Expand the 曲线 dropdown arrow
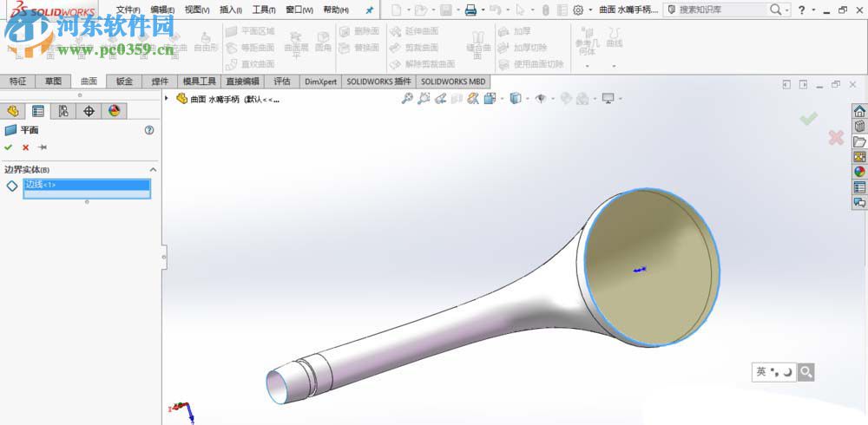 pyautogui.click(x=614, y=66)
